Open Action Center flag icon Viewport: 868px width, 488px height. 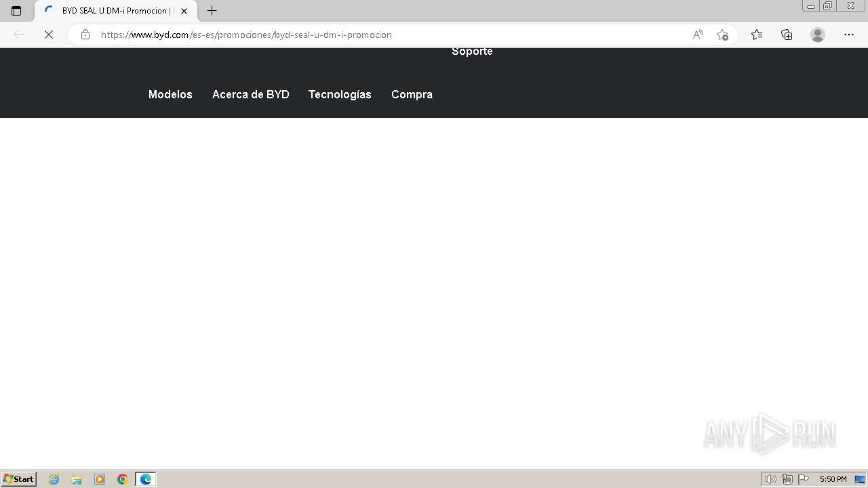[x=804, y=479]
